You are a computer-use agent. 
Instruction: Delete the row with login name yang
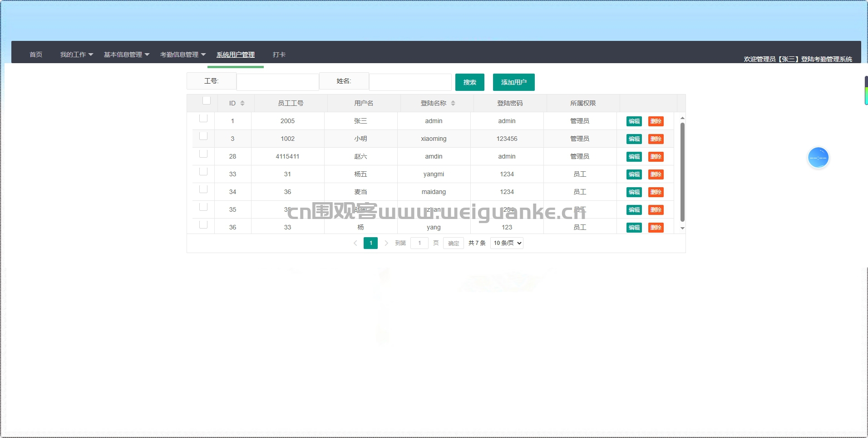click(x=656, y=228)
